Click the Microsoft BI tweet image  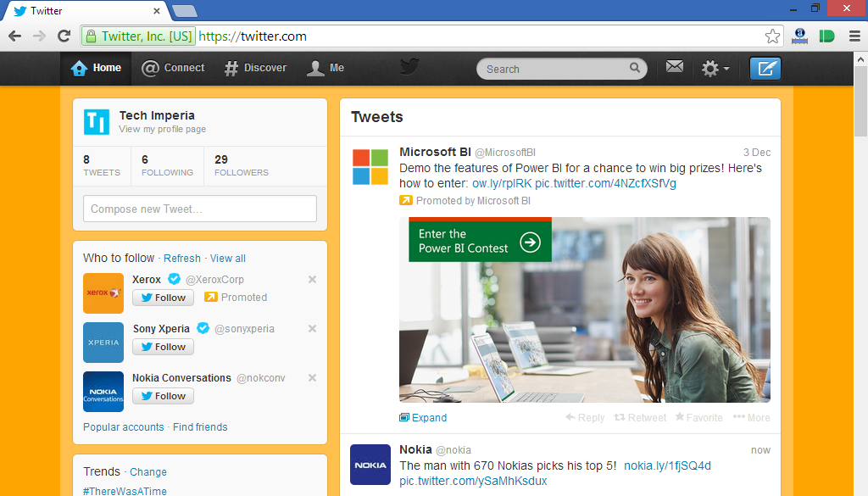[x=585, y=310]
